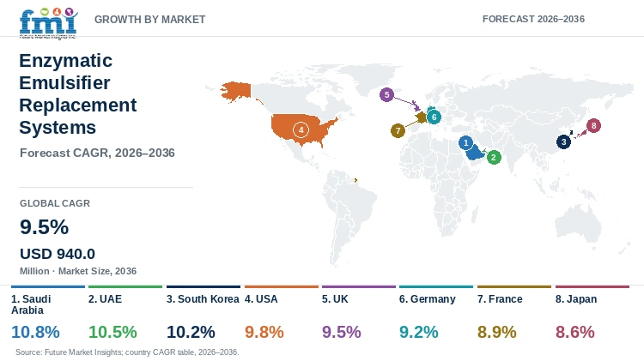This screenshot has height=361, width=644.
Task: Click map marker 4 on the USA
Action: point(301,130)
